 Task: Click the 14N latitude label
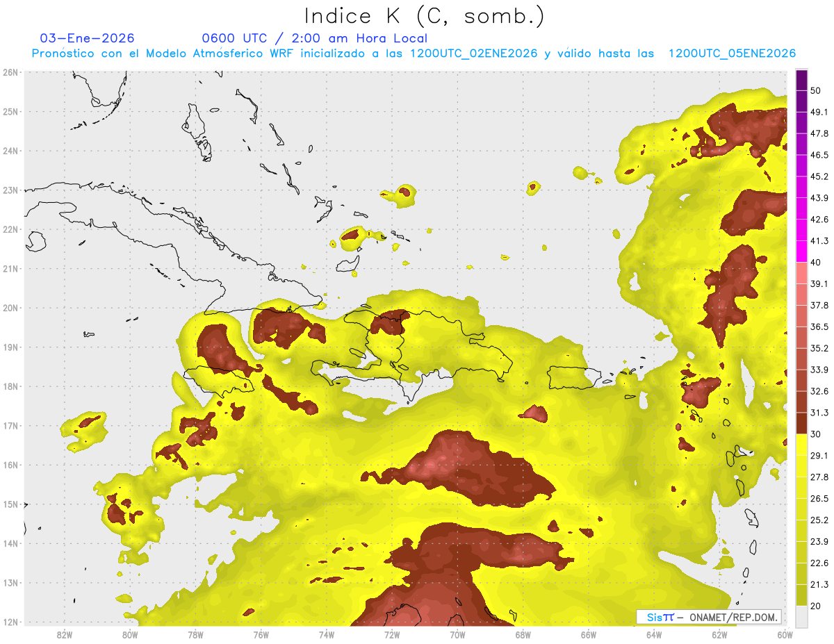[10, 543]
